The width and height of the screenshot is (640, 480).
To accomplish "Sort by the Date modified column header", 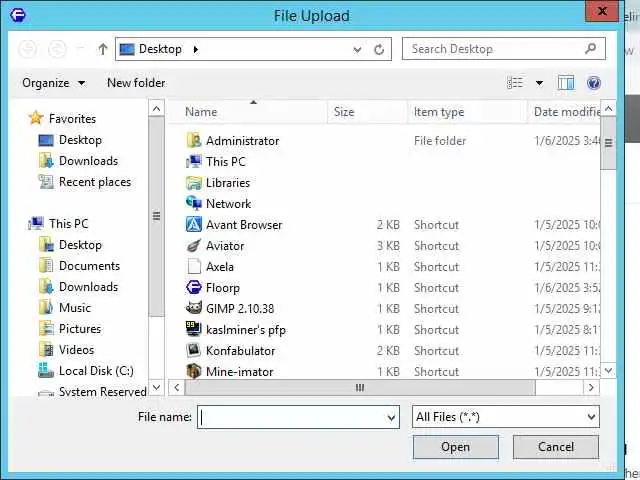I will [x=564, y=112].
